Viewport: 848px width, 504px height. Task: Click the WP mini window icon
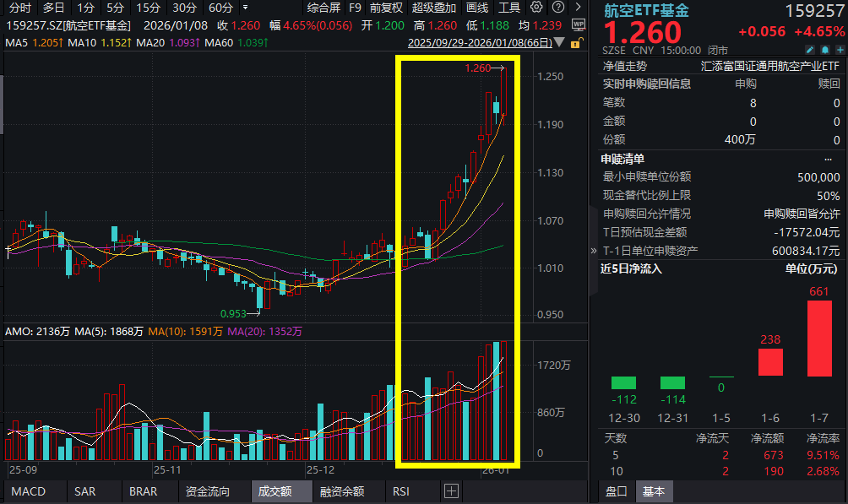578,26
